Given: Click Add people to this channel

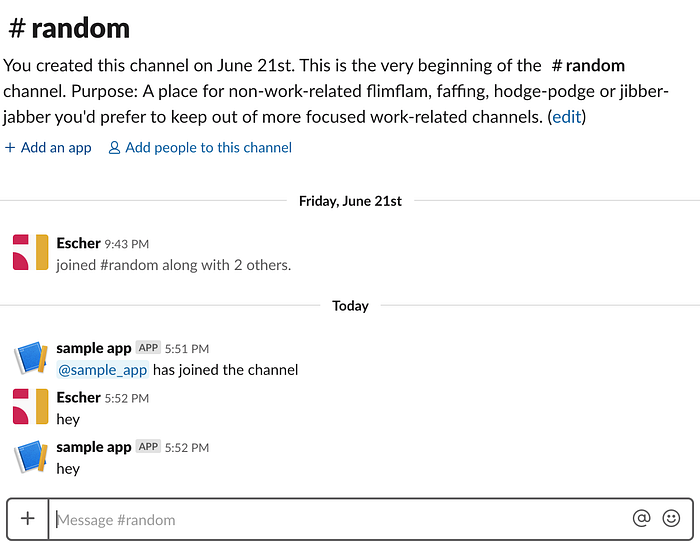Looking at the screenshot, I should 200,148.
